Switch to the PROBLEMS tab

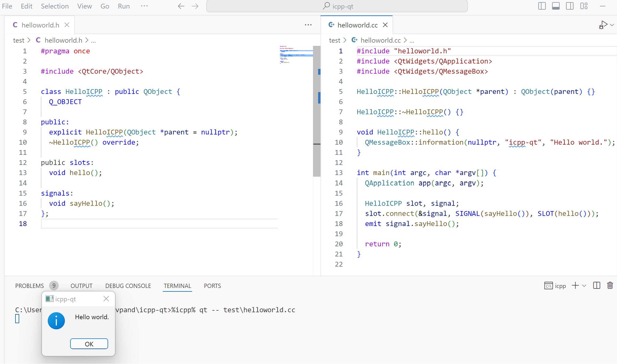(29, 286)
